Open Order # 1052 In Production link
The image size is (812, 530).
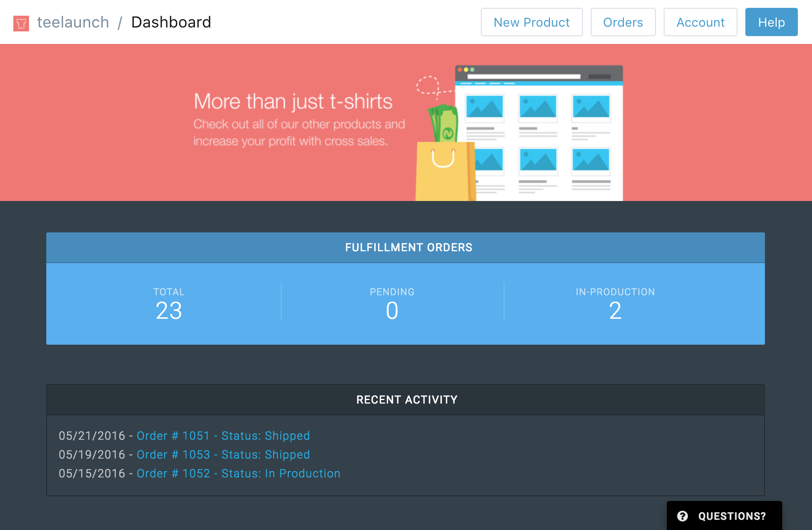pos(238,473)
